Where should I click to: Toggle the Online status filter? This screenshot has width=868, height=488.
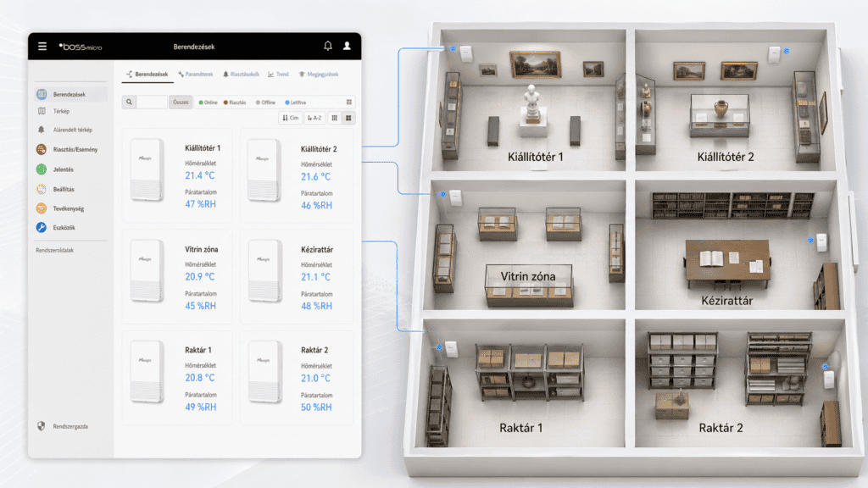pyautogui.click(x=208, y=103)
